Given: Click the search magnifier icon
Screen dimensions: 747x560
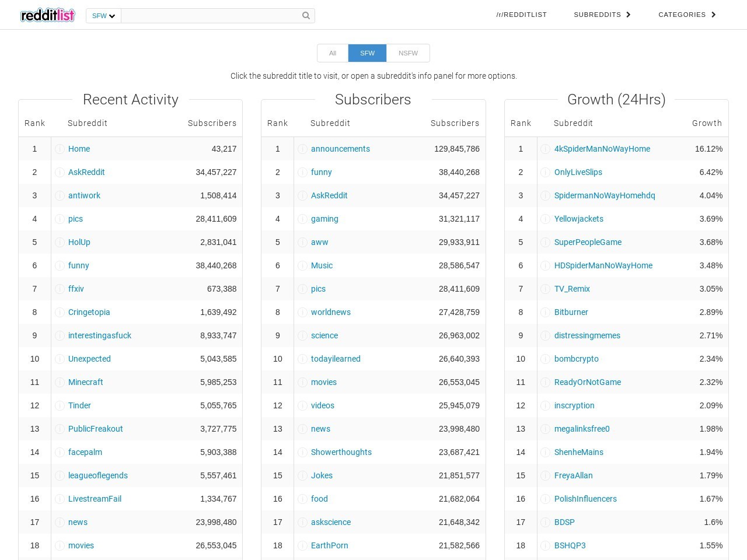Looking at the screenshot, I should [x=306, y=16].
